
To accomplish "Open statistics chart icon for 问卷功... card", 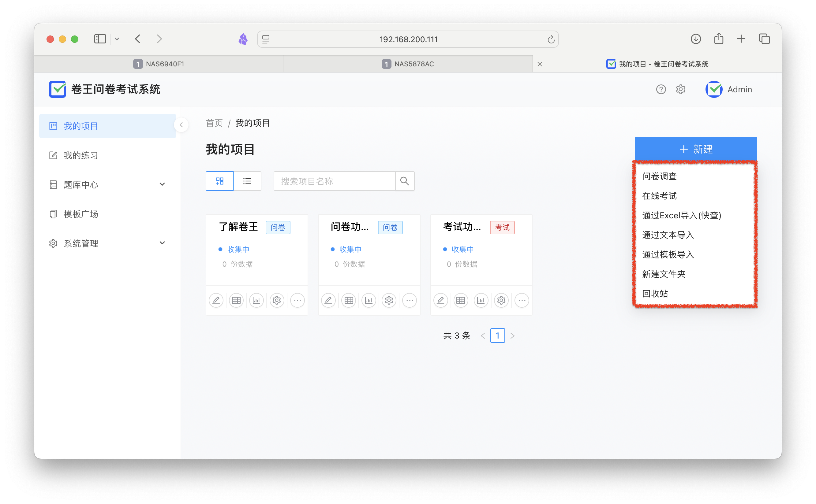I will point(369,300).
